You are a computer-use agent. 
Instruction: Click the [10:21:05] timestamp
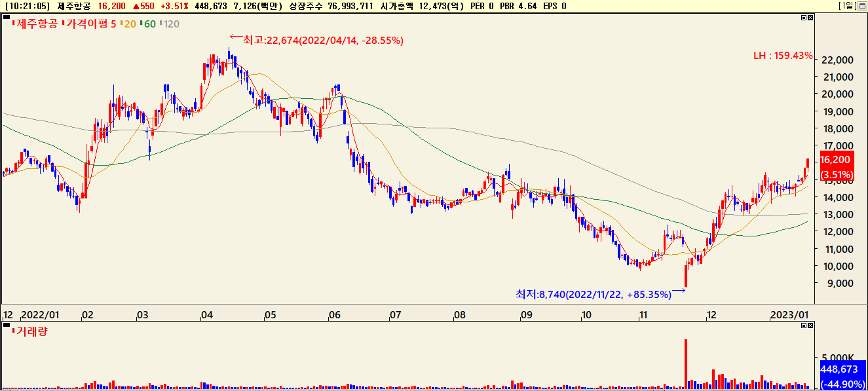coord(27,6)
